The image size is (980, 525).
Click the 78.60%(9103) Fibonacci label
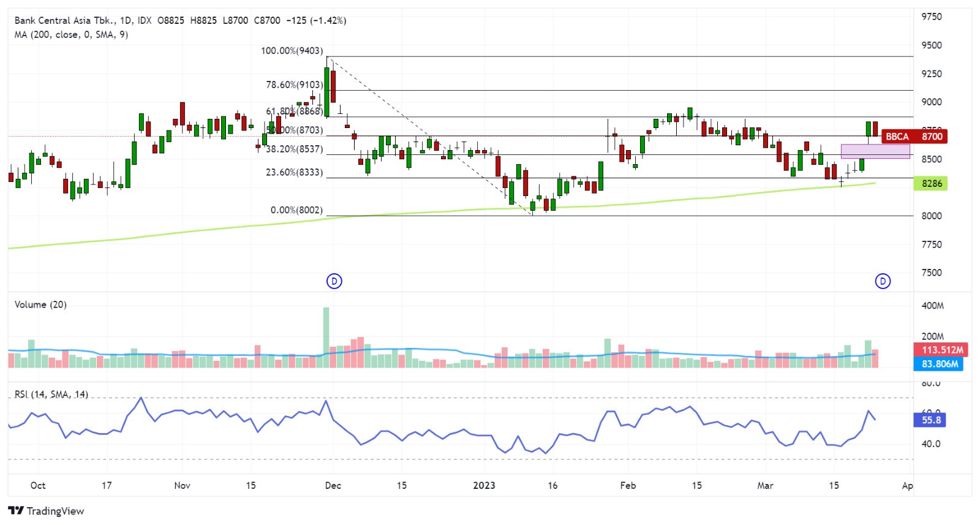(295, 85)
